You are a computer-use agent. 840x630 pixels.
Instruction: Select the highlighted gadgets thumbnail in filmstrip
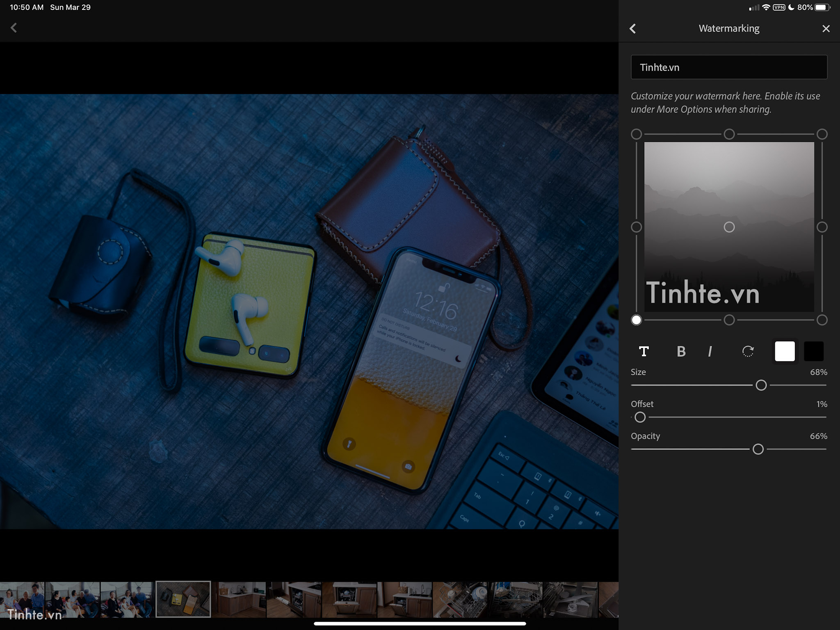pyautogui.click(x=183, y=599)
